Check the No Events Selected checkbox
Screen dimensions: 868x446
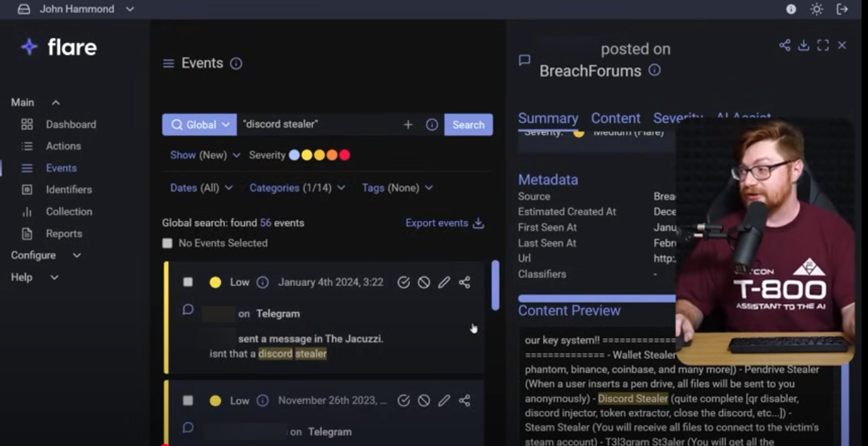tap(167, 243)
